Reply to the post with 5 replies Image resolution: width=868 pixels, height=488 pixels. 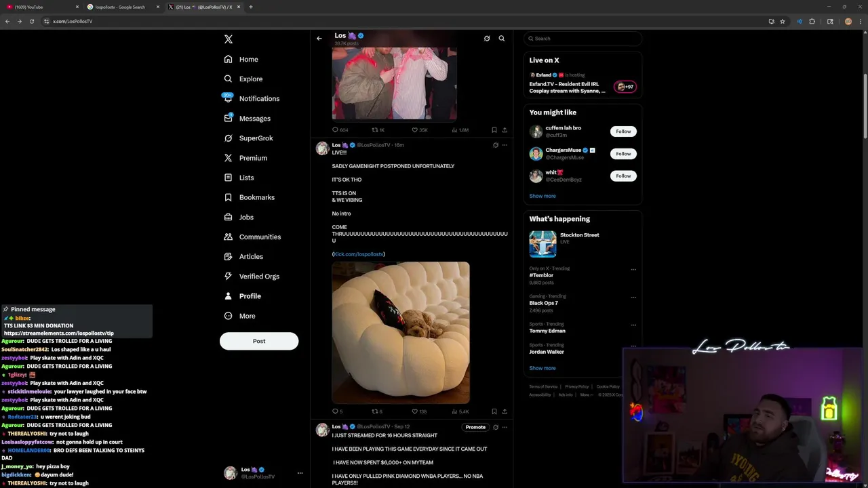coord(337,411)
